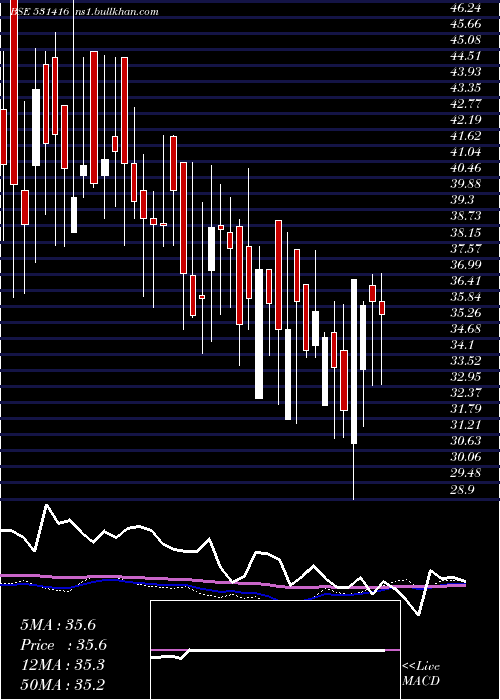This screenshot has width=500, height=700.
Task: Click the 32.95 price axis label
Action: 465,377
